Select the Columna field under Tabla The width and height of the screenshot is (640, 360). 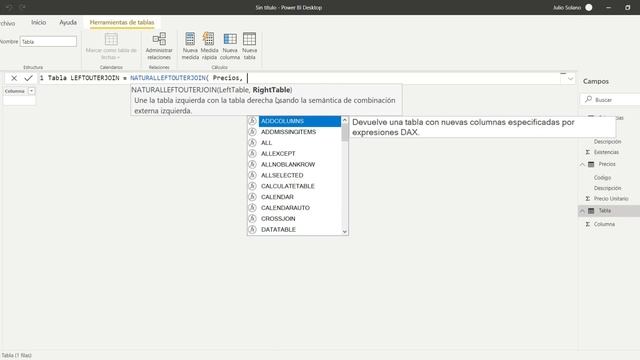(x=604, y=224)
